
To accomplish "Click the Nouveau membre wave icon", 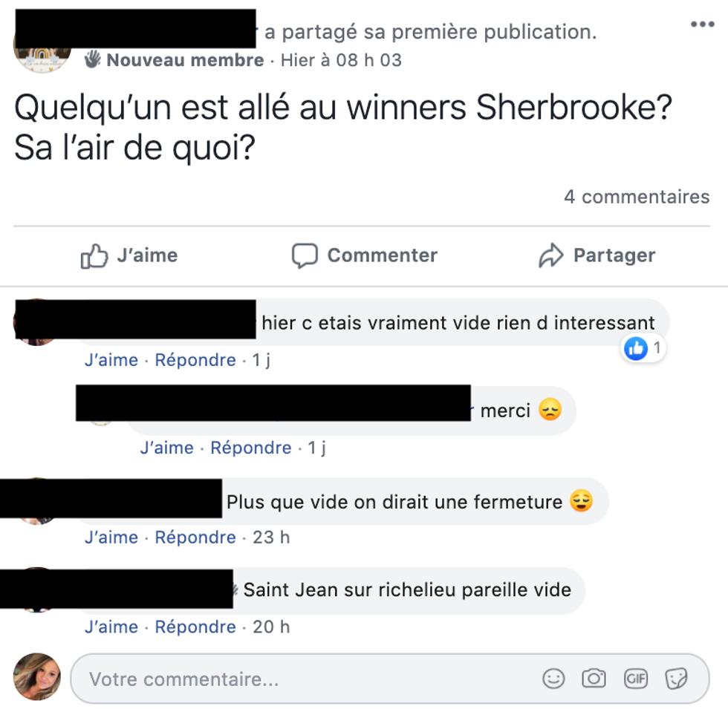I will point(92,59).
